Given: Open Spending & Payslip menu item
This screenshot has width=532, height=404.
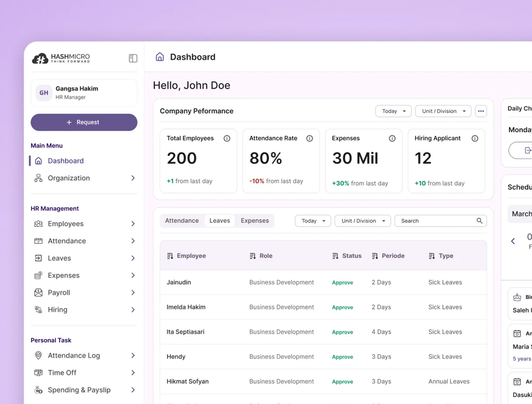Looking at the screenshot, I should (84, 390).
